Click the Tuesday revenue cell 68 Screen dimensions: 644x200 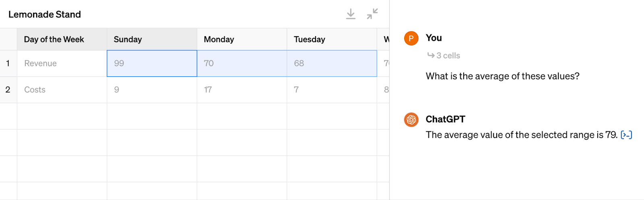[332, 63]
